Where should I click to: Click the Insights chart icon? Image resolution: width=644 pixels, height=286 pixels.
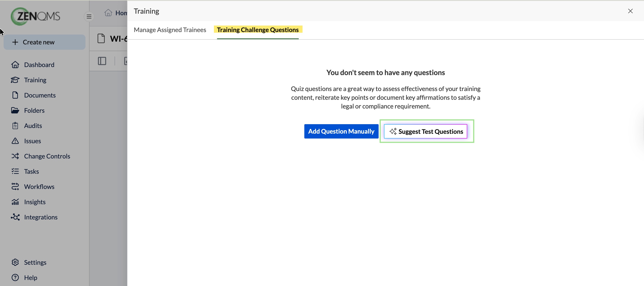tap(15, 202)
